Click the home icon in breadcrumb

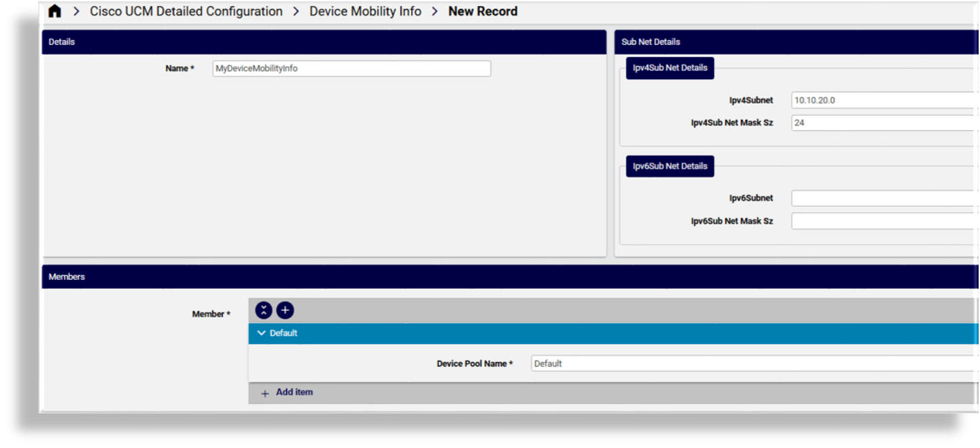pos(54,11)
